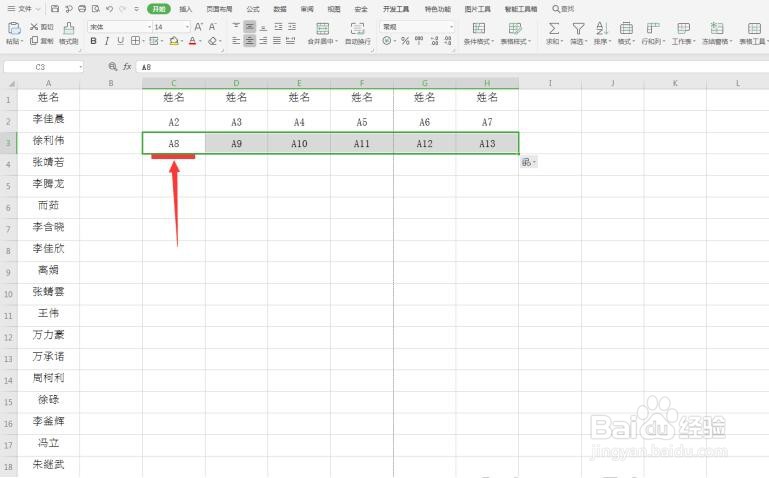Open Table Style (表格样式) gallery
Viewport: 769px width, 478px height.
coord(515,33)
